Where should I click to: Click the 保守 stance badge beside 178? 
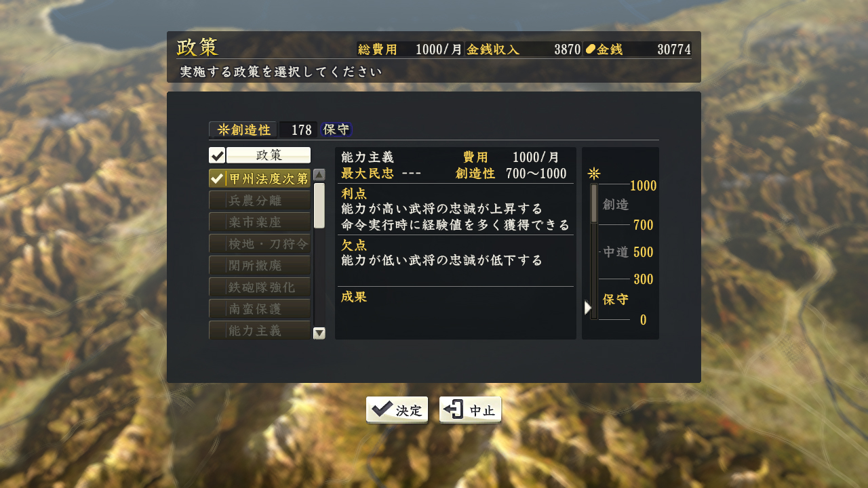[336, 129]
